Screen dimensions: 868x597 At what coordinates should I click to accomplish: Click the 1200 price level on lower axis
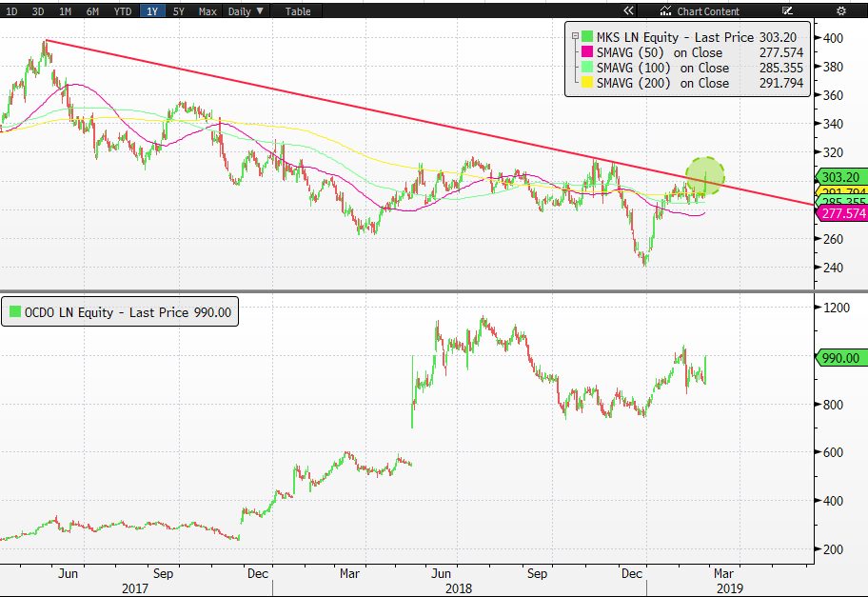pyautogui.click(x=837, y=308)
